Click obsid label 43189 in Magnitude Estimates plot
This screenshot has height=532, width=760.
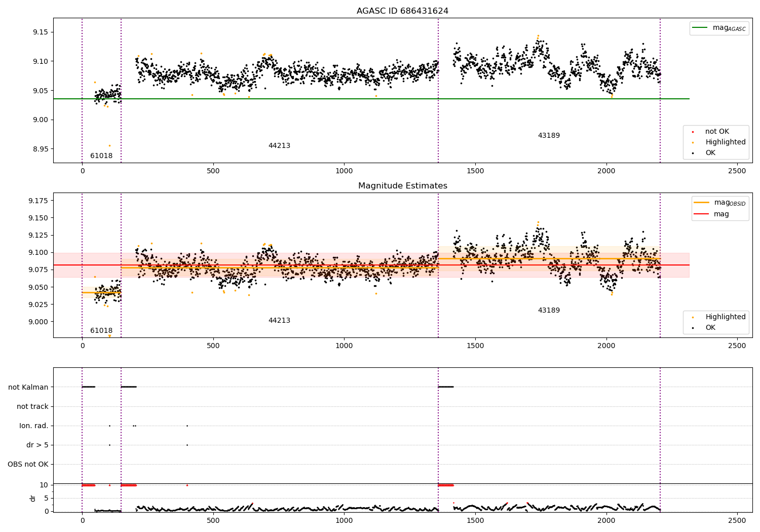pyautogui.click(x=549, y=311)
